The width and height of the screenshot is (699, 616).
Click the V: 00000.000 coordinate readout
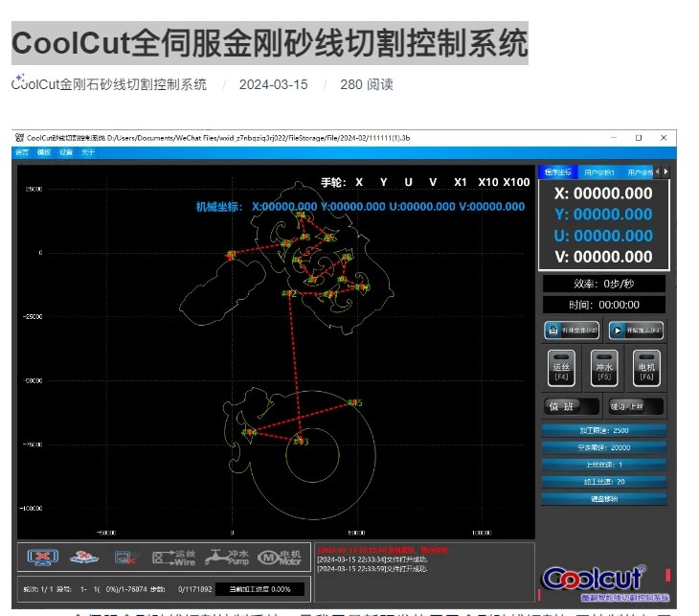[x=603, y=257]
